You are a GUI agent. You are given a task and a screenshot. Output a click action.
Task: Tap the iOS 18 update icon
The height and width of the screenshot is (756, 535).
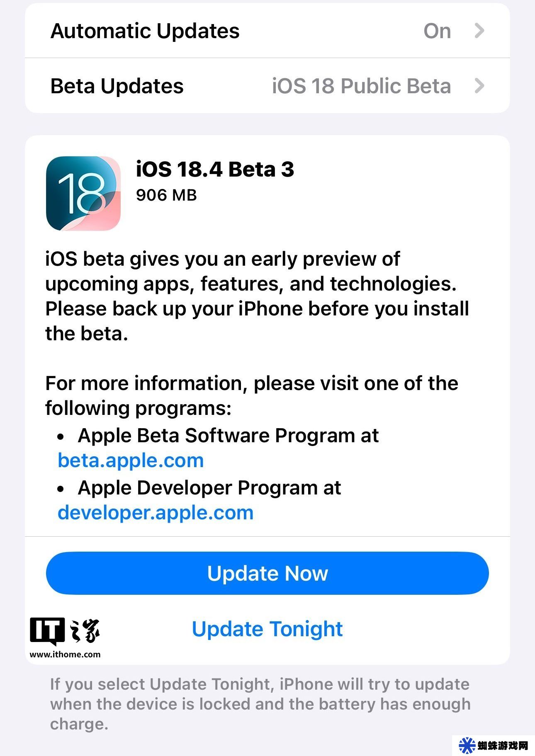[83, 194]
